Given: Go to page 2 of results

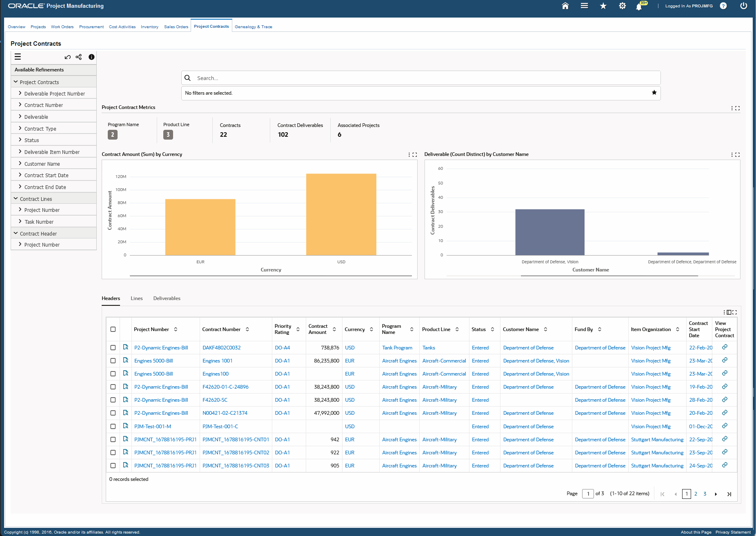Looking at the screenshot, I should 696,494.
